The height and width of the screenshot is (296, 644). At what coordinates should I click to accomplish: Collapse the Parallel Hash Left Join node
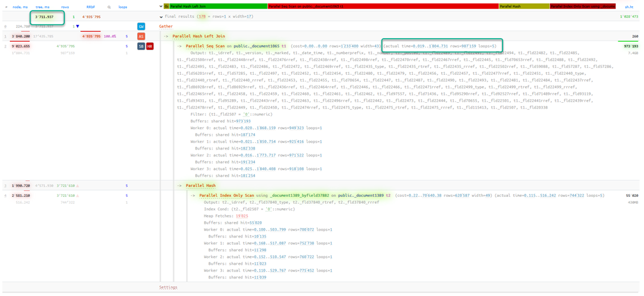pos(166,37)
